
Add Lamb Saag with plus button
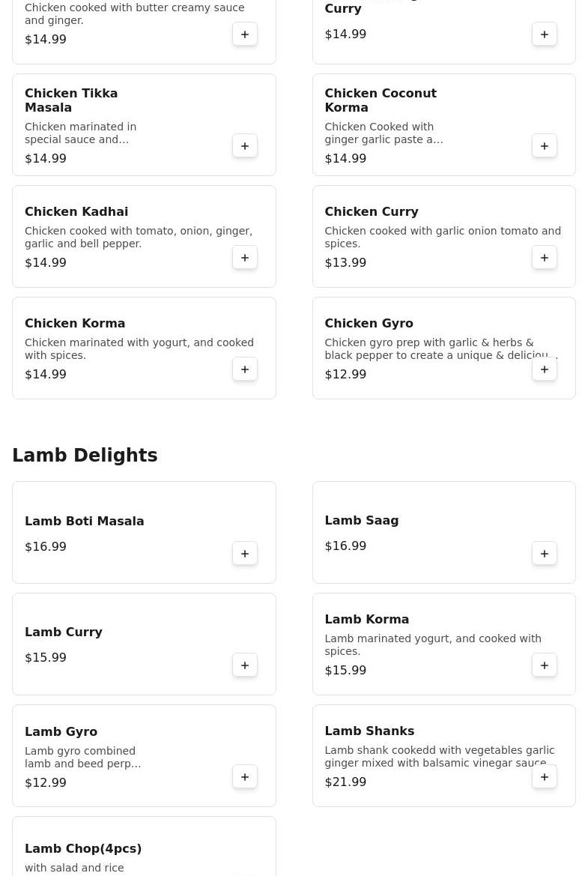(x=545, y=553)
